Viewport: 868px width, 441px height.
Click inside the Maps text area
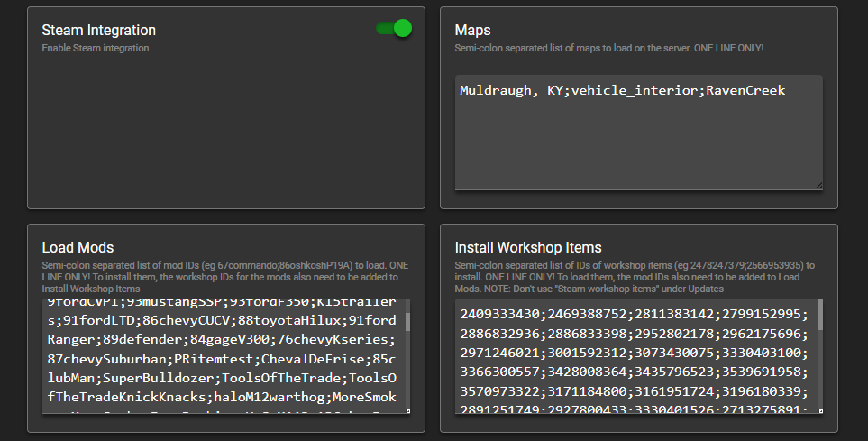(x=639, y=133)
